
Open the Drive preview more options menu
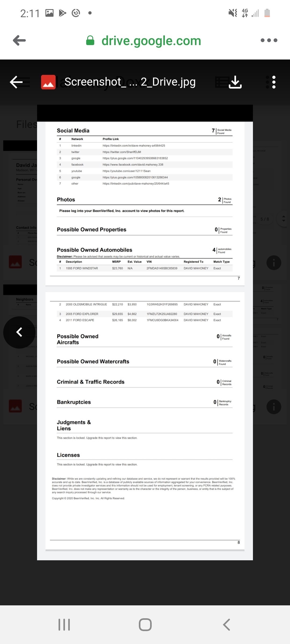274,82
